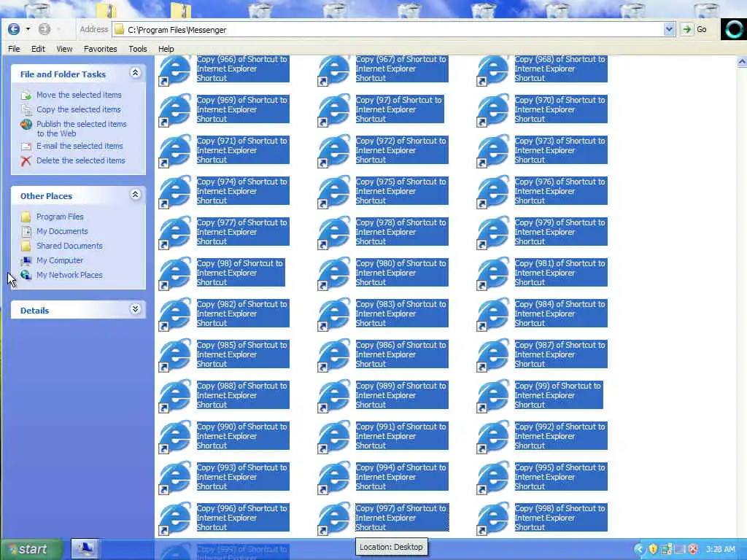Collapse the File and Folder Tasks panel
This screenshot has height=560, width=747.
tap(135, 73)
